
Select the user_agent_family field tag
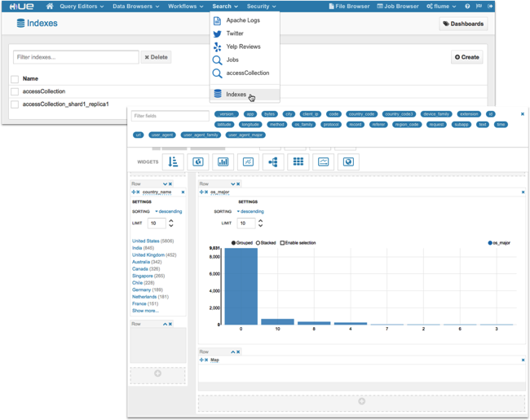201,135
